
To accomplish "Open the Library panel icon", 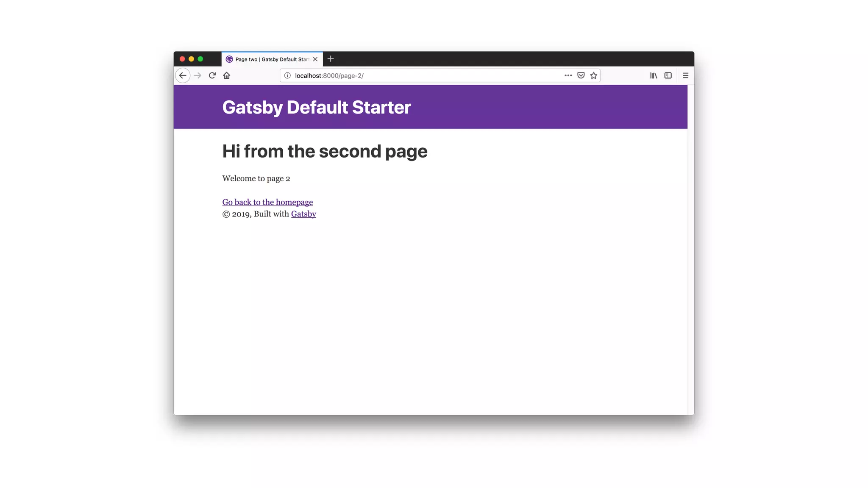I will [654, 75].
